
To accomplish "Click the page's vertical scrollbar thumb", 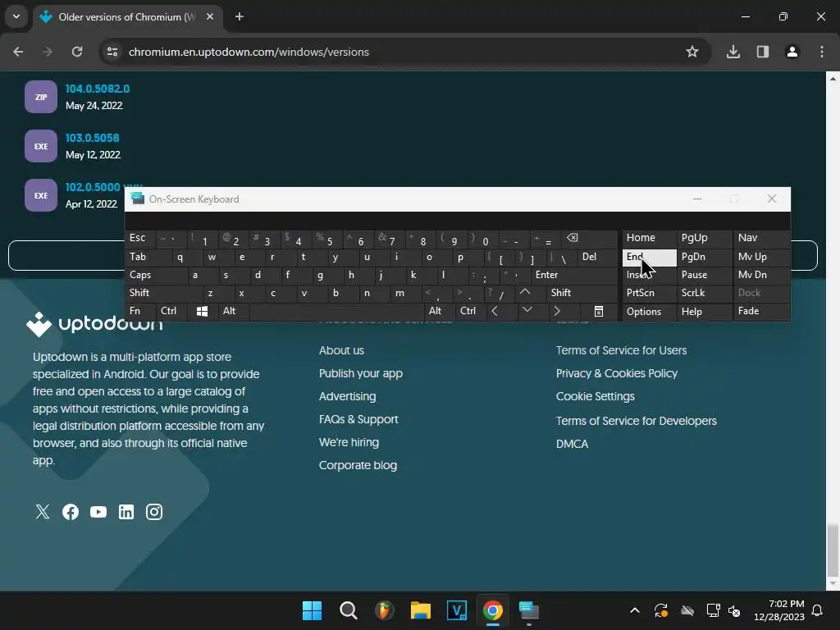I will pos(833,550).
